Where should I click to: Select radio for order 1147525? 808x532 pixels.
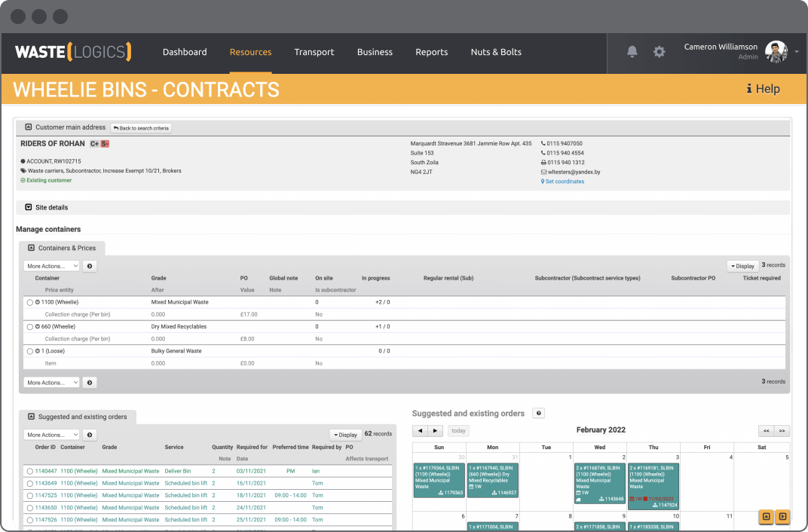30,496
